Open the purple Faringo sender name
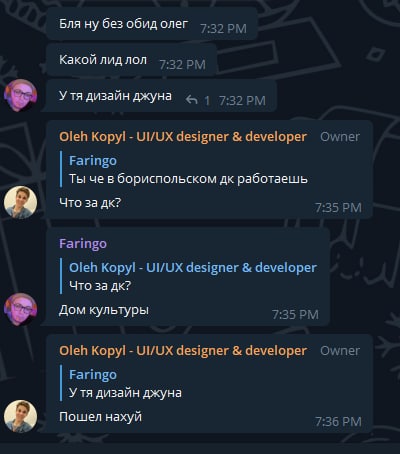Viewport: 400px width, 454px height. coord(83,243)
